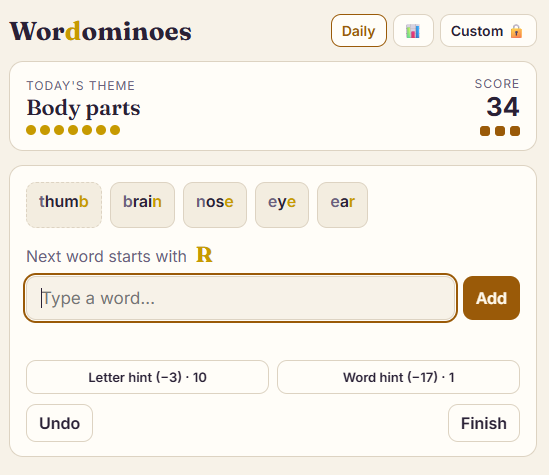Click the Wordominoes logo title
Image resolution: width=549 pixels, height=475 pixels.
coord(100,31)
